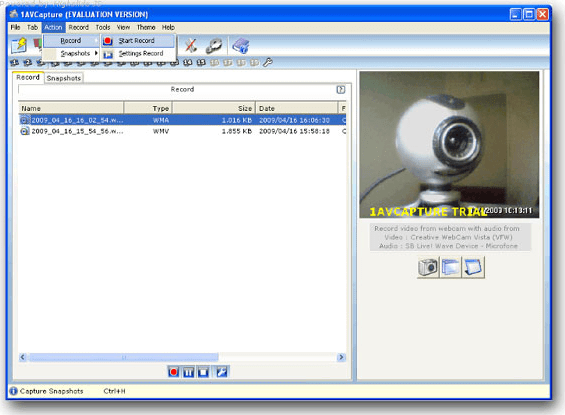
Task: Click the horizontal scrollbar thumb
Action: [x=124, y=357]
